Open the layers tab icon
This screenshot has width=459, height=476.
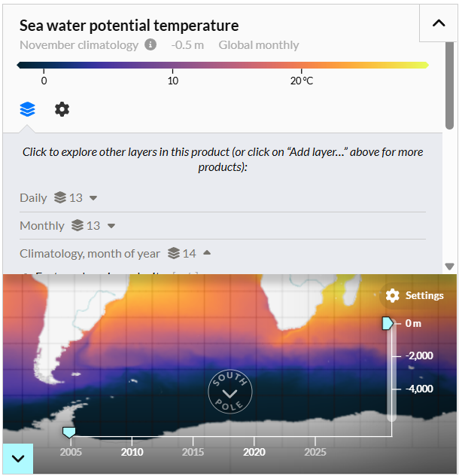(27, 109)
